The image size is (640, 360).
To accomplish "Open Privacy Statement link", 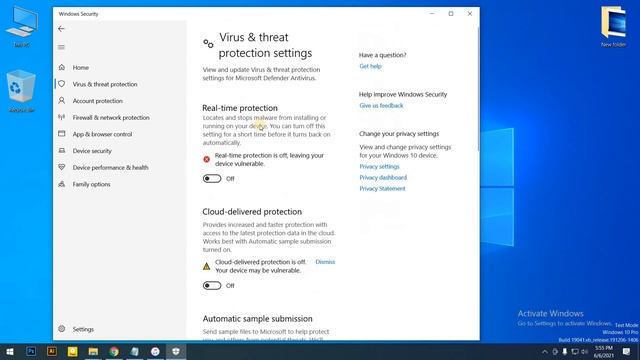I will (382, 189).
